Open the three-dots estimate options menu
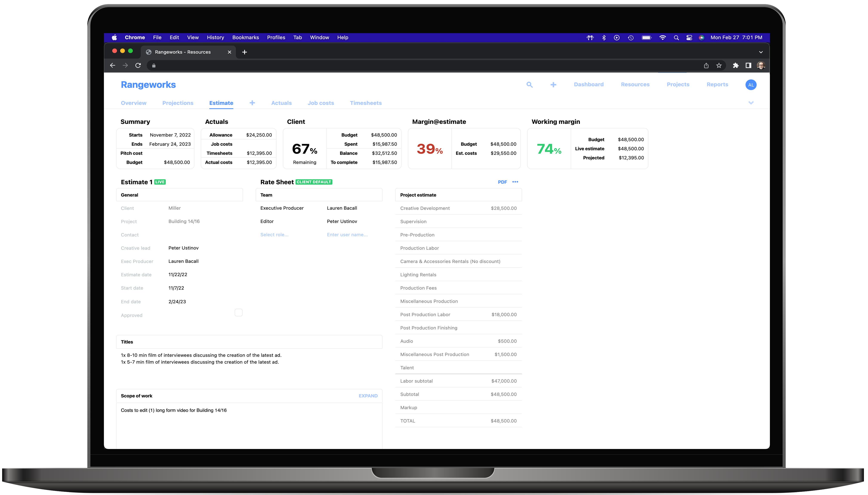The width and height of the screenshot is (868, 495). pos(515,182)
